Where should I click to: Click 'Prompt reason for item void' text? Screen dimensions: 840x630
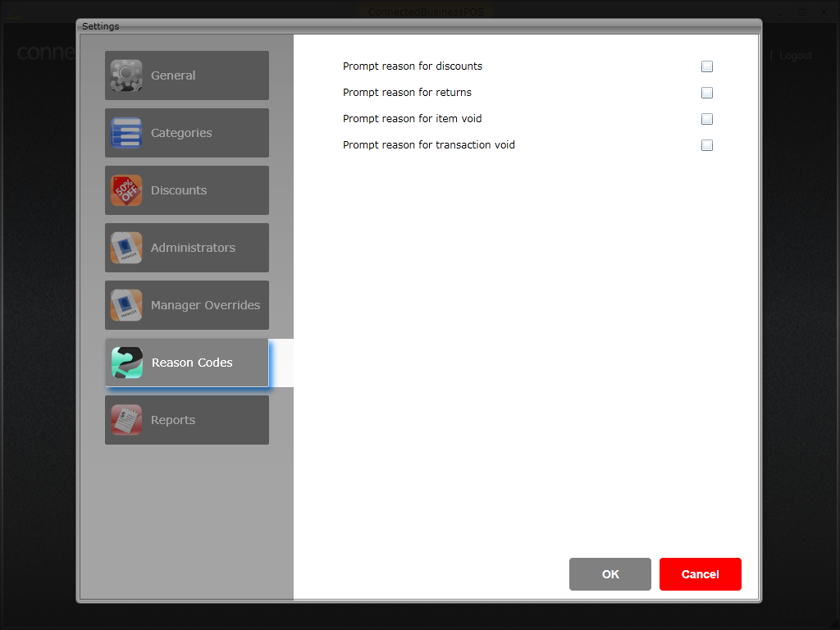coord(412,118)
